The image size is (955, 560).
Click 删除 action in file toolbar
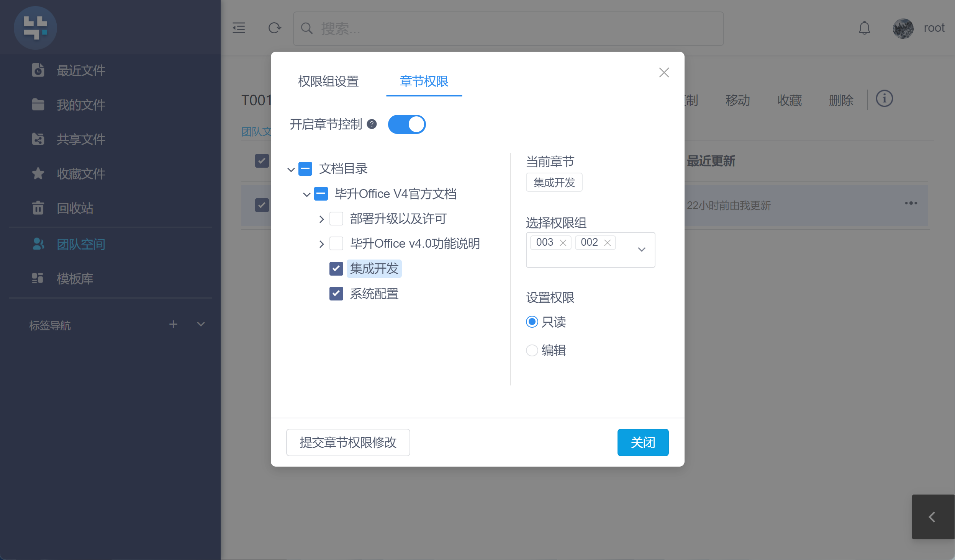[x=841, y=101]
